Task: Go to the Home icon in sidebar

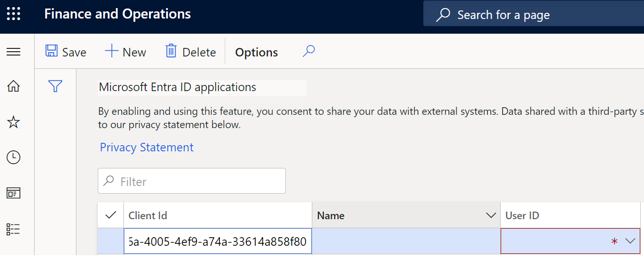Action: [x=13, y=86]
